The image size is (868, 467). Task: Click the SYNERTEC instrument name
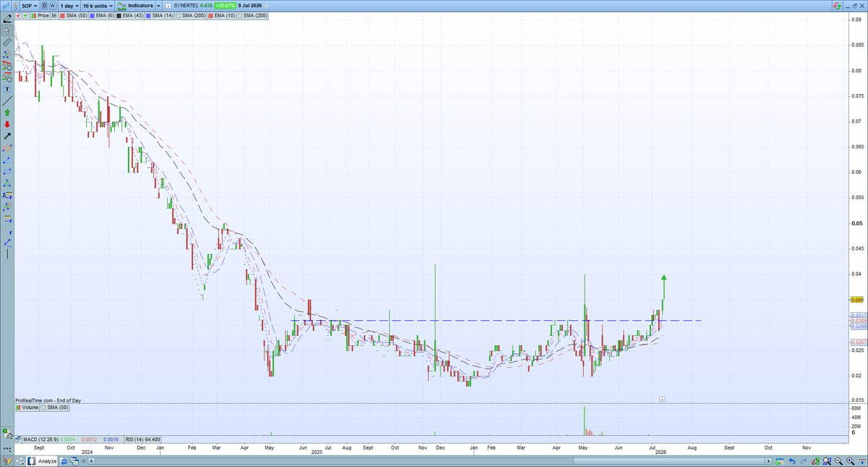(186, 5)
